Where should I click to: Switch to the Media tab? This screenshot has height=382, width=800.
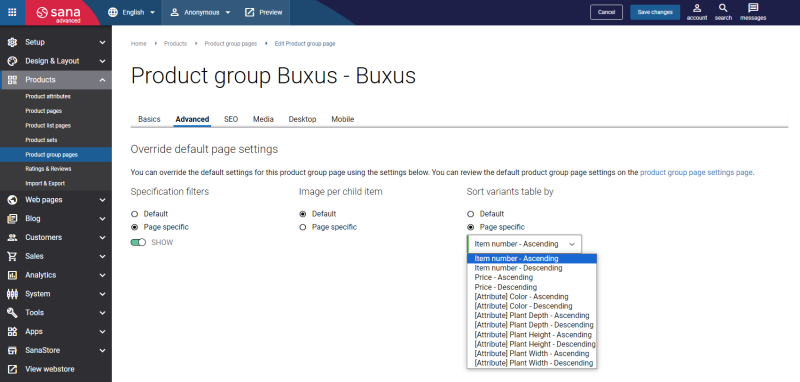[x=263, y=119]
